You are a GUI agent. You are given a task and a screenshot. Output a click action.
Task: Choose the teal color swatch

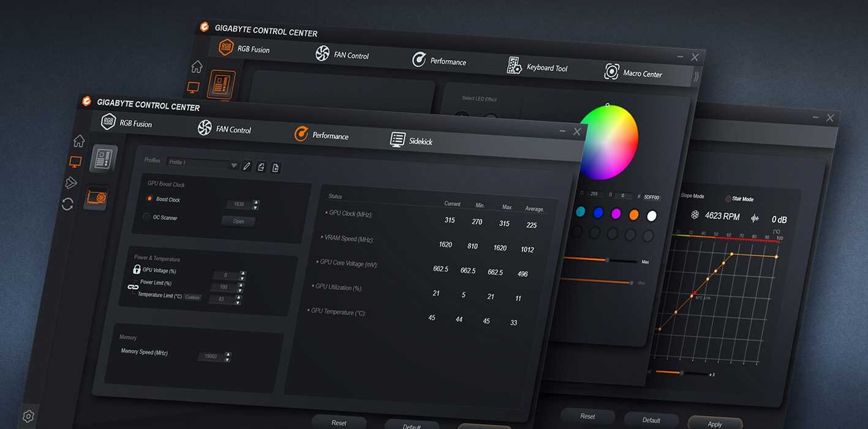coord(581,212)
